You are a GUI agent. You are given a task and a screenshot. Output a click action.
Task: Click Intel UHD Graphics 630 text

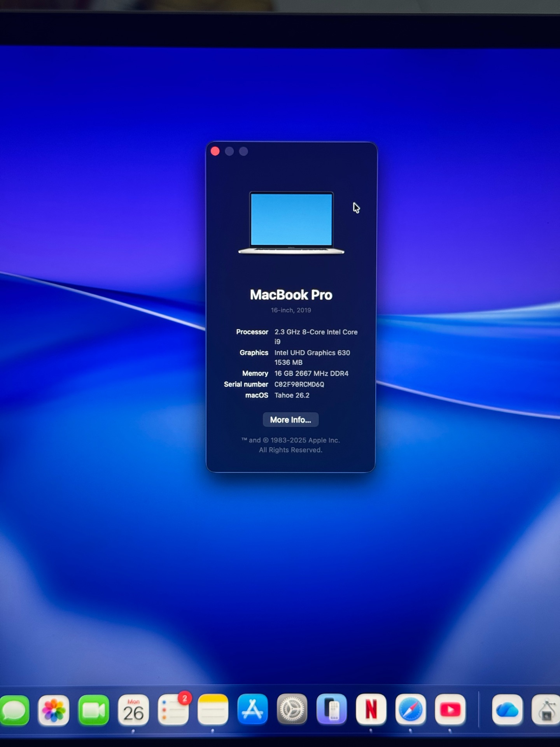point(312,353)
